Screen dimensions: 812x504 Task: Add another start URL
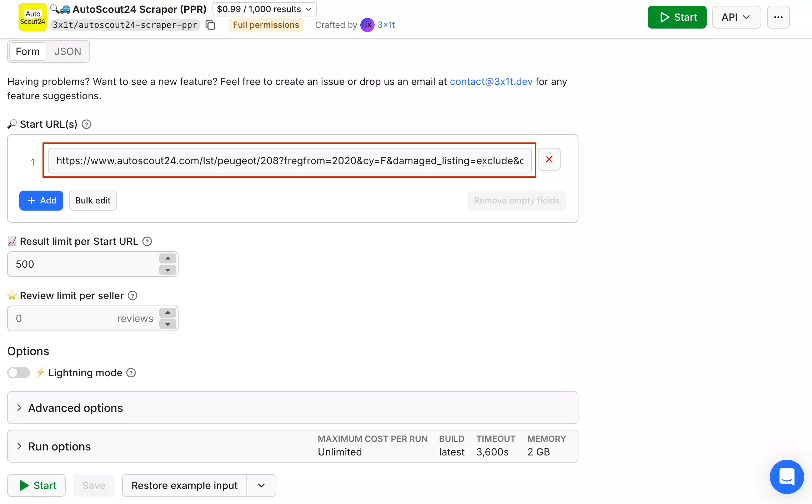click(x=41, y=201)
